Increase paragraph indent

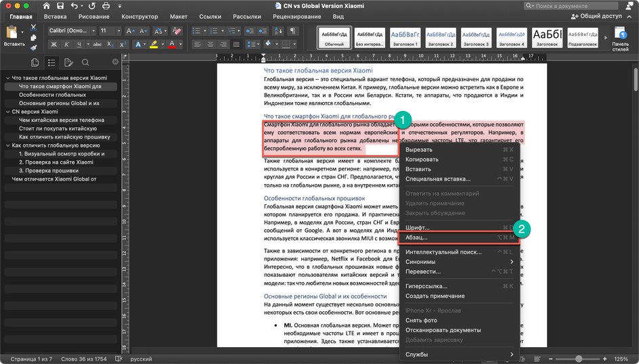(263, 31)
